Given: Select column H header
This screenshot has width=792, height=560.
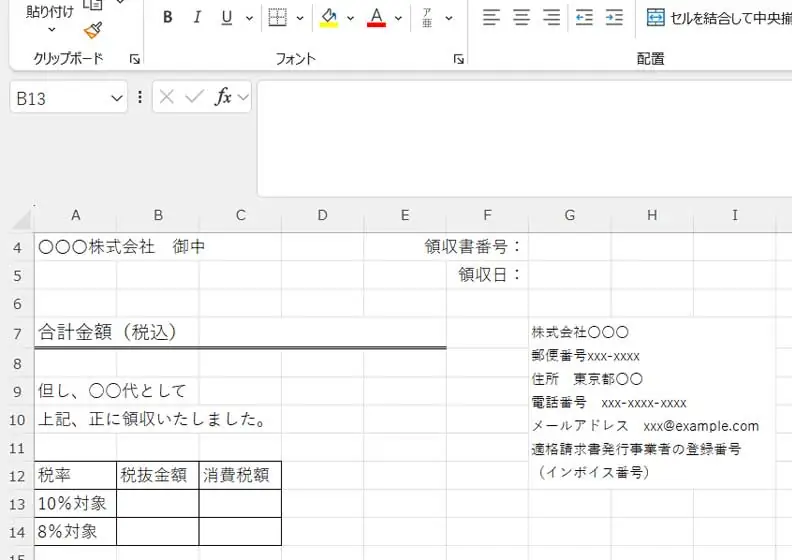Looking at the screenshot, I should pyautogui.click(x=652, y=215).
